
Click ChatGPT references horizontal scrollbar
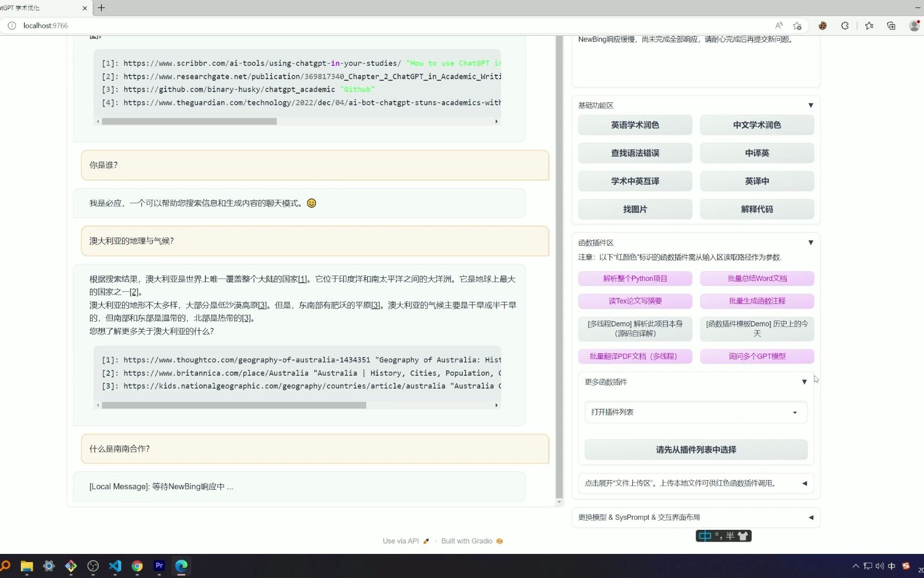(x=189, y=121)
